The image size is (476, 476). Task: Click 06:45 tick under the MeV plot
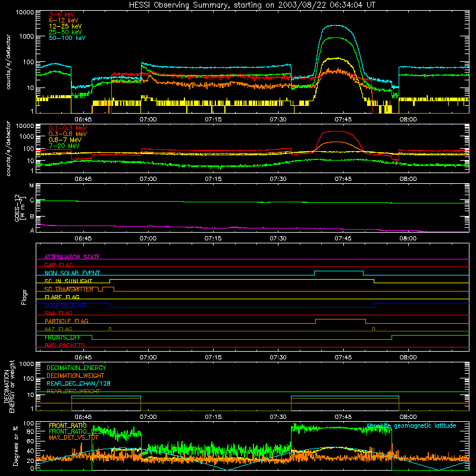(83, 179)
